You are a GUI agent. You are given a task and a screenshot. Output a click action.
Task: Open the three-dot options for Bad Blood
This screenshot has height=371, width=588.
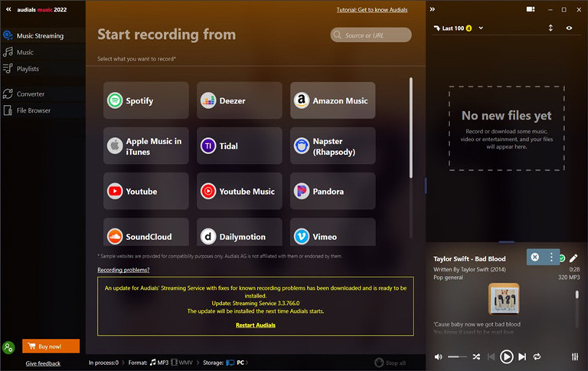[x=551, y=257]
